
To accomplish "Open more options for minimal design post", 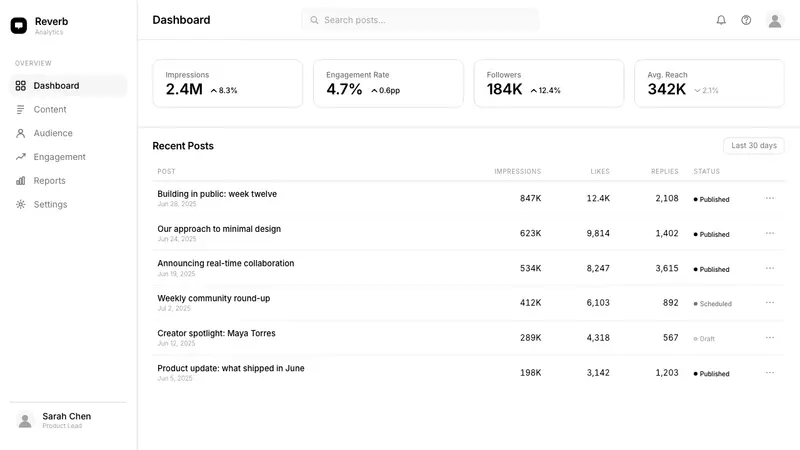I will coord(770,233).
